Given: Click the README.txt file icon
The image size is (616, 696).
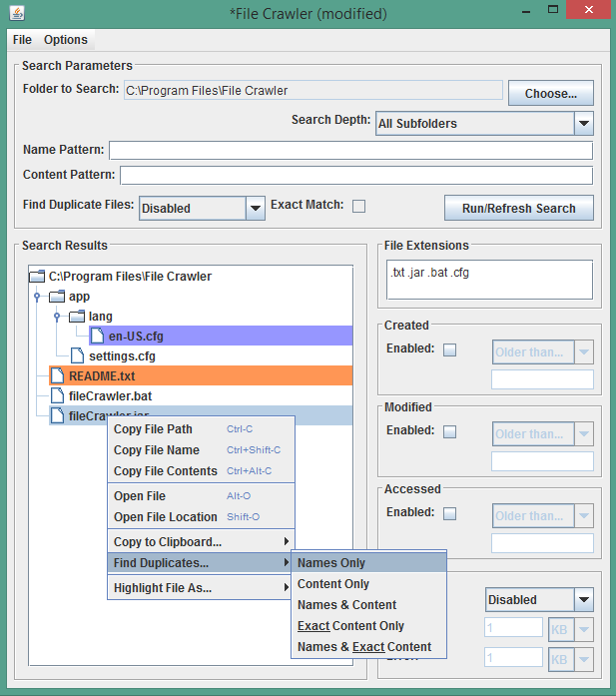Looking at the screenshot, I should click(57, 376).
